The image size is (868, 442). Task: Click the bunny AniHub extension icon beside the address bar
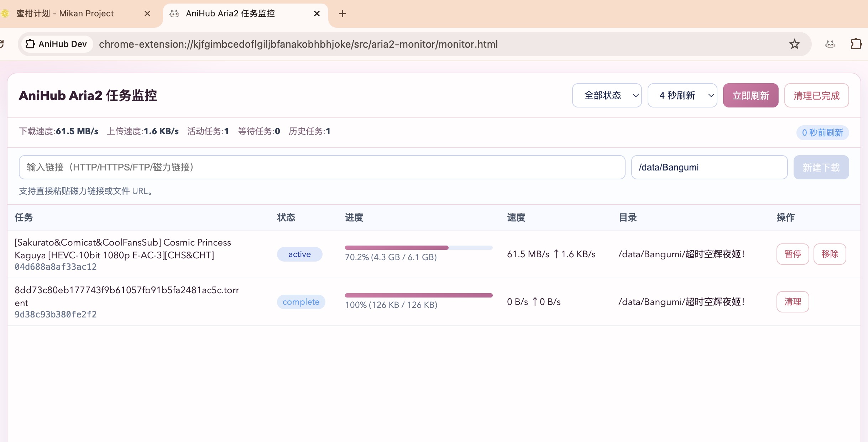pyautogui.click(x=829, y=44)
